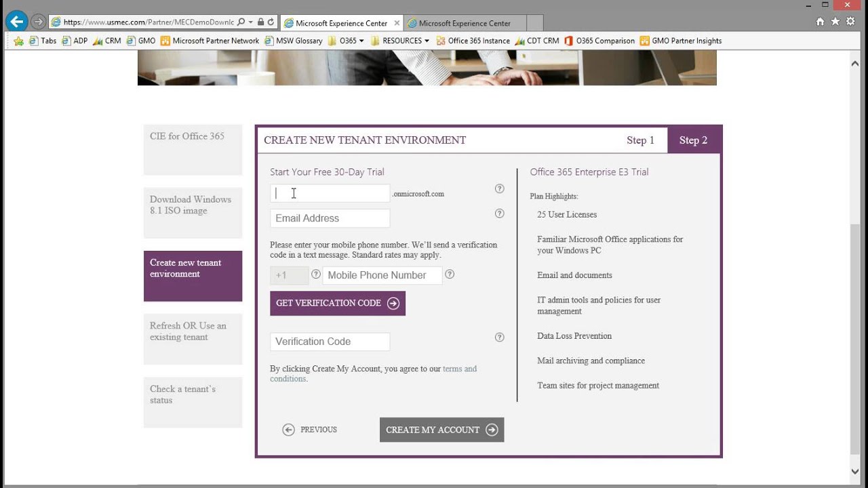Viewport: 868px width, 488px height.
Task: Click 'Office 365 Enterprise E3 Trial' heading
Action: [x=589, y=172]
